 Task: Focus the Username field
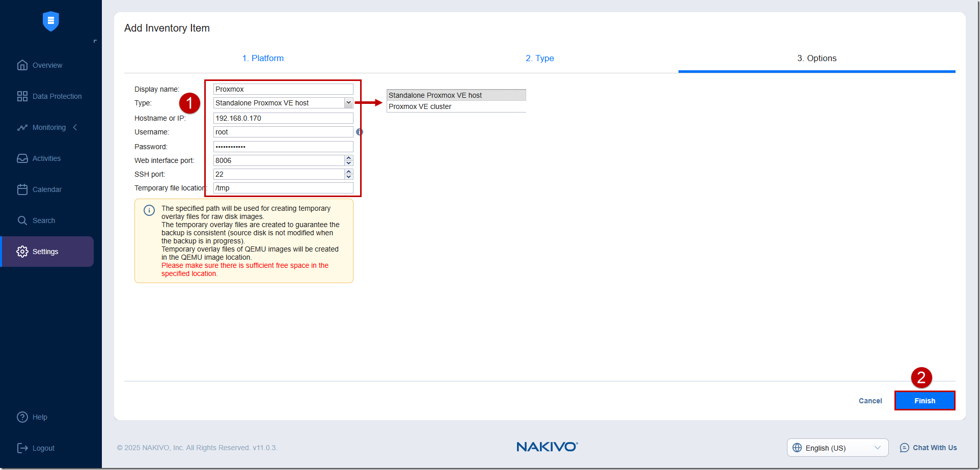(x=283, y=132)
